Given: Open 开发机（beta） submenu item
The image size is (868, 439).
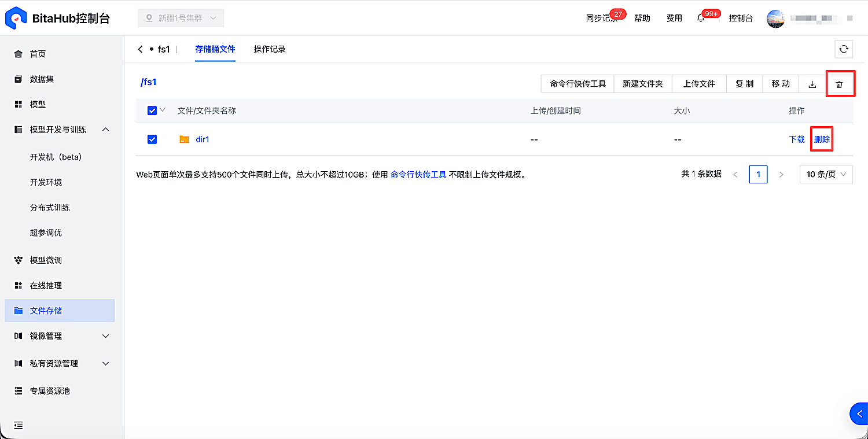Looking at the screenshot, I should point(56,157).
